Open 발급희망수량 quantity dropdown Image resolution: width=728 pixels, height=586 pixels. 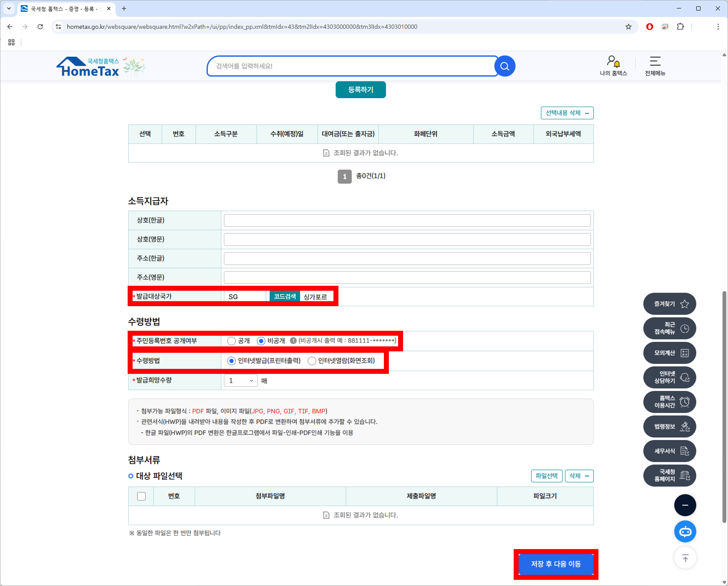coord(240,381)
